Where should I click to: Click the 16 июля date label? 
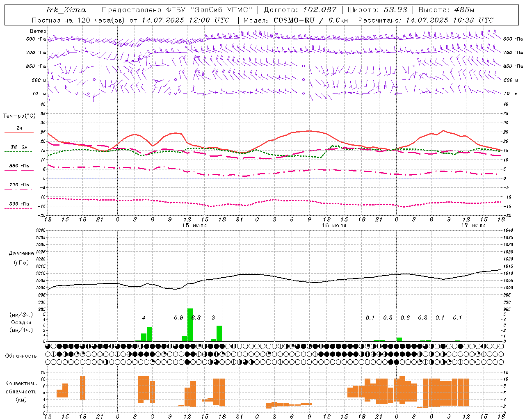(x=334, y=226)
